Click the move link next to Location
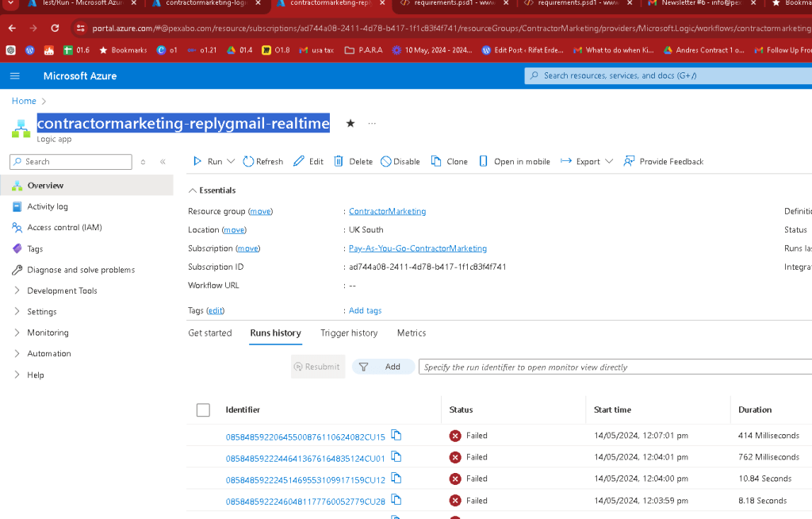The height and width of the screenshot is (519, 812). coord(234,229)
